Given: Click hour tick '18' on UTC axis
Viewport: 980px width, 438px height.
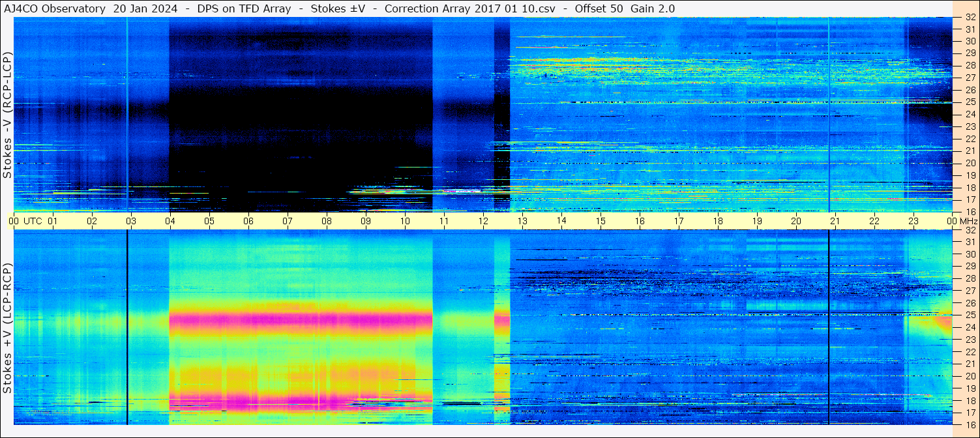Looking at the screenshot, I should [717, 221].
